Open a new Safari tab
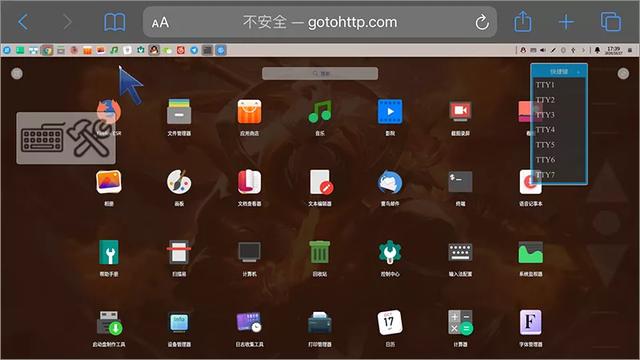Screen dimensions: 640x360 pyautogui.click(x=566, y=22)
